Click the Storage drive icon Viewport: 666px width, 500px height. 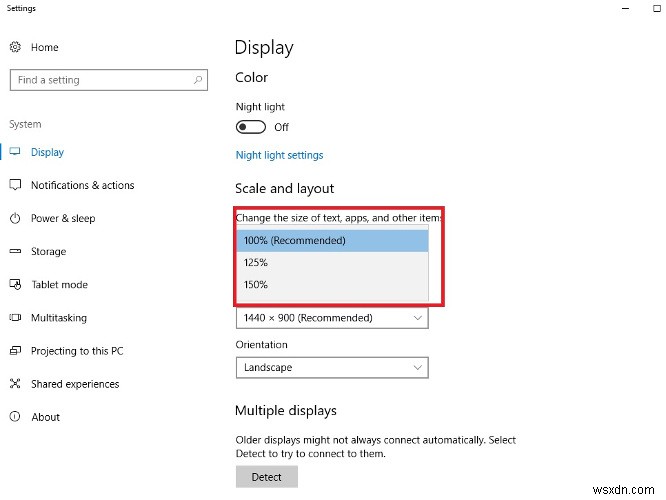[x=15, y=251]
